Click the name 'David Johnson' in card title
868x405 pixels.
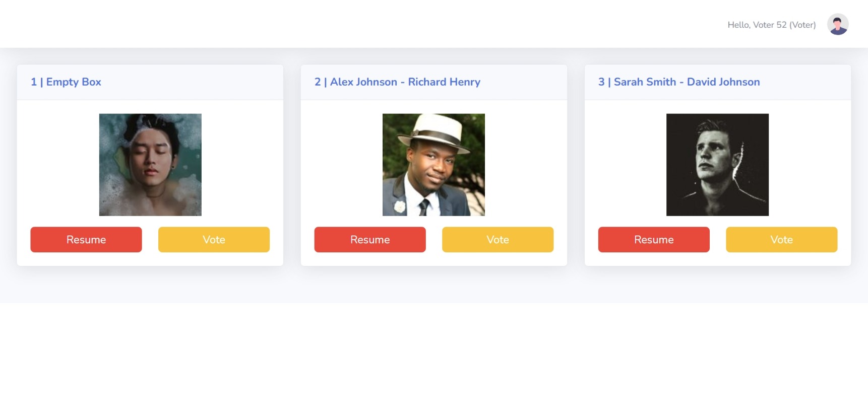click(x=723, y=82)
